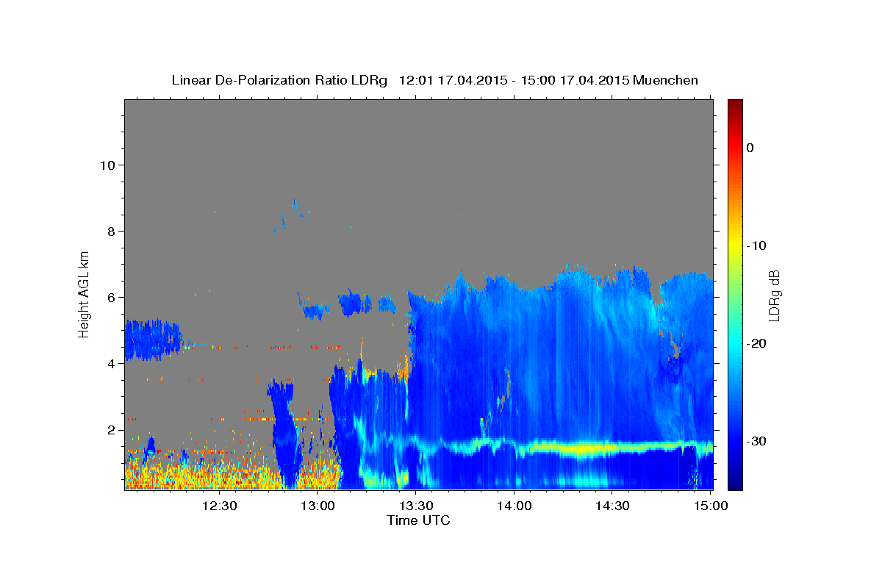Image resolution: width=882 pixels, height=588 pixels.
Task: Click the "14:30" time tick label
Action: pyautogui.click(x=613, y=506)
